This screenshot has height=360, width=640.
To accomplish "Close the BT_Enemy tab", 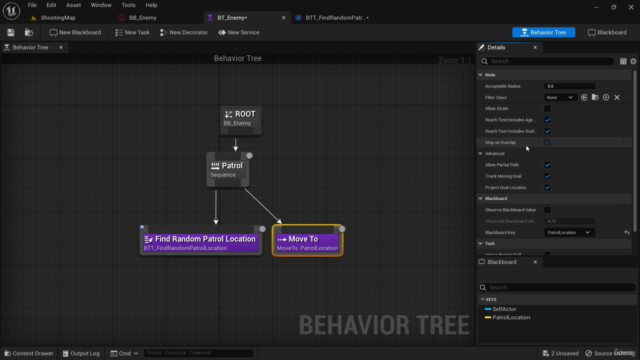I will click(283, 18).
